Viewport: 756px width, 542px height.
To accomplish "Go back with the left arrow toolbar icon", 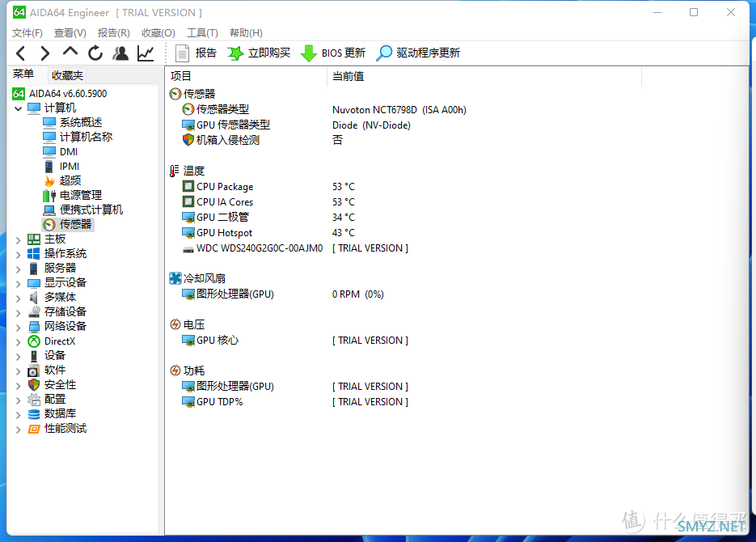I will pyautogui.click(x=21, y=53).
